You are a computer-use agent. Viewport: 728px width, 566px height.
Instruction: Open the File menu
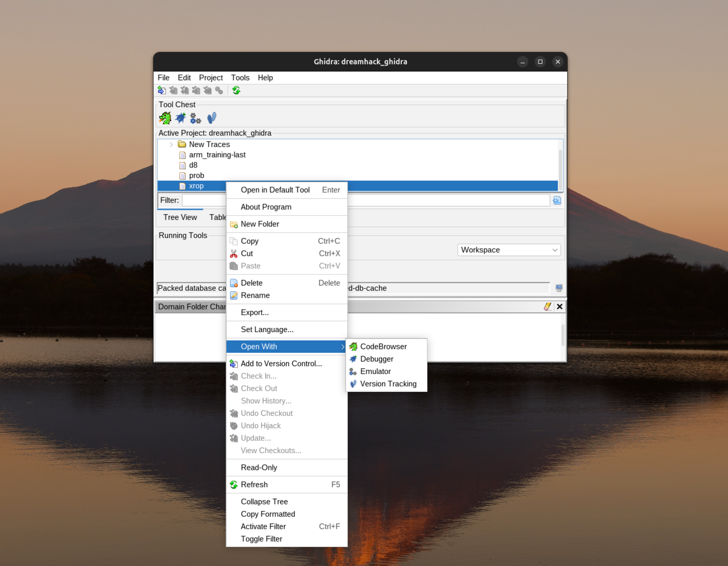coord(163,78)
